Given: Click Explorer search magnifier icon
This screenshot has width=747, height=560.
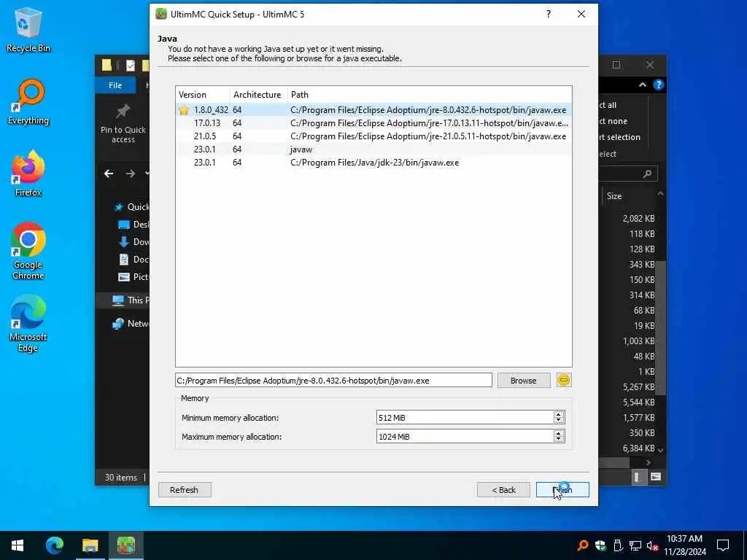Looking at the screenshot, I should pos(647,174).
